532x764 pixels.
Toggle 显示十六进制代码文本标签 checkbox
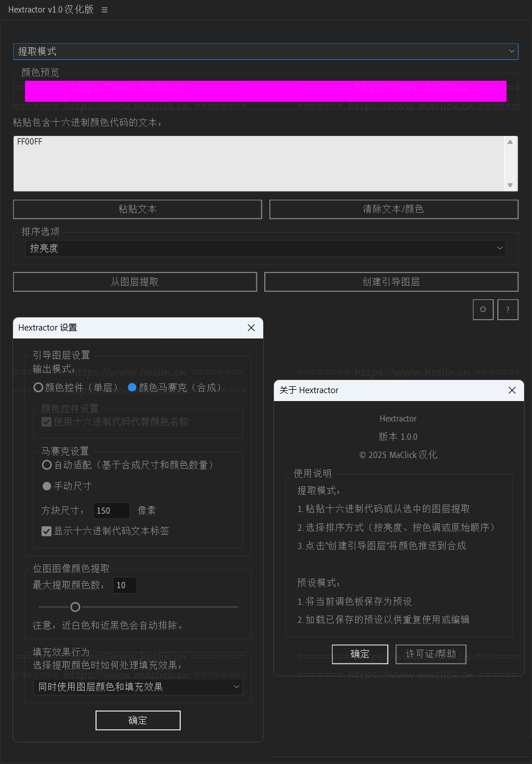click(x=47, y=531)
